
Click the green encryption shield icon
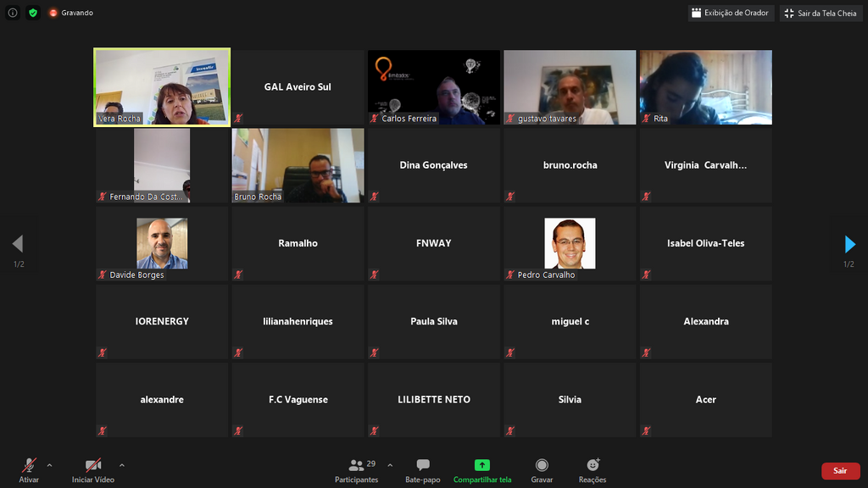click(33, 13)
